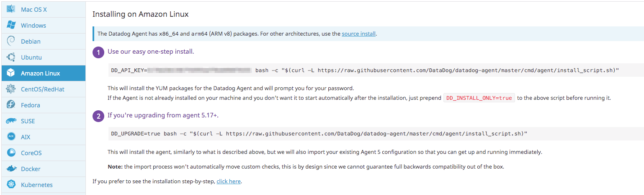Viewport: 644px width, 195px height.
Task: Click the Fedora logo icon
Action: (x=11, y=105)
